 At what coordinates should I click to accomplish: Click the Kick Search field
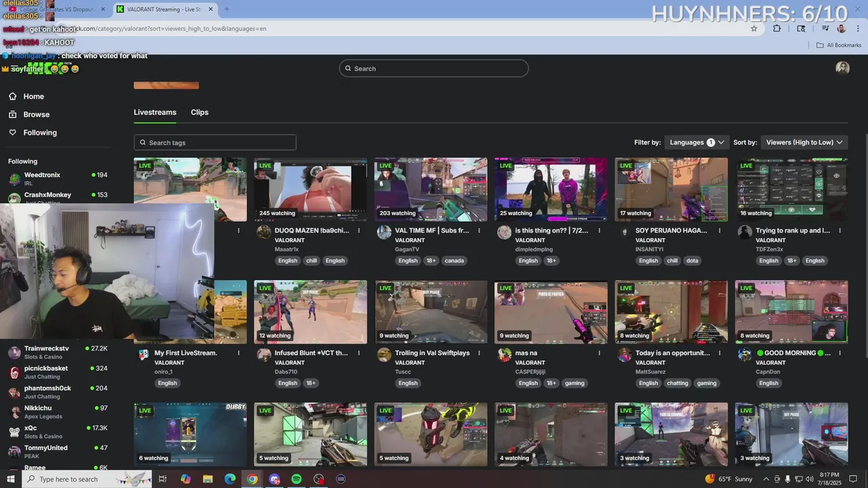pos(434,68)
